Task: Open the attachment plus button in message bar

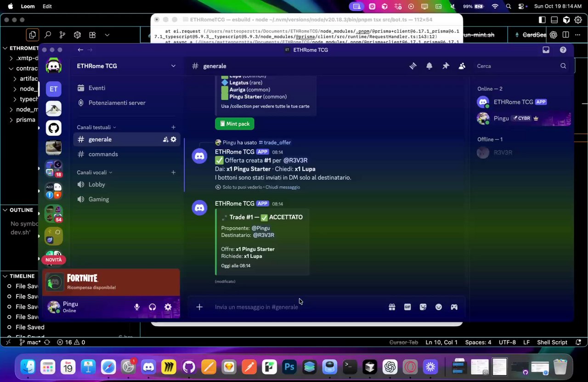Action: (199, 307)
